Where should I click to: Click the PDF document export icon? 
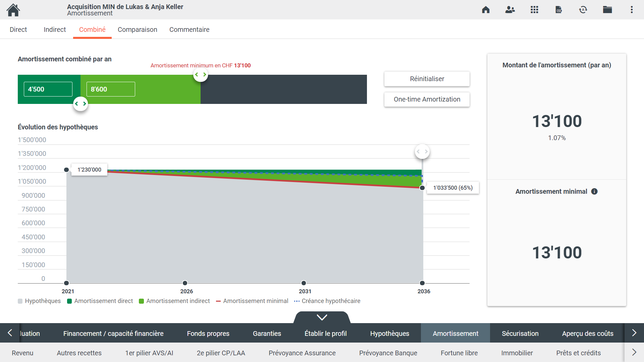click(559, 10)
